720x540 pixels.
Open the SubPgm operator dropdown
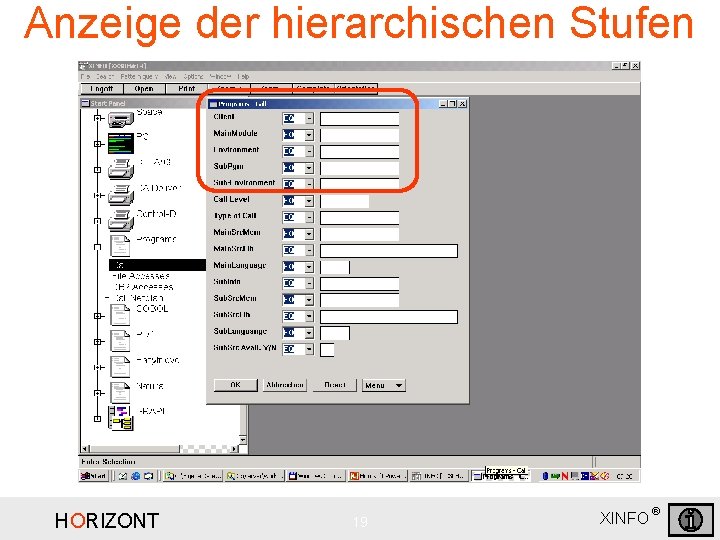309,168
